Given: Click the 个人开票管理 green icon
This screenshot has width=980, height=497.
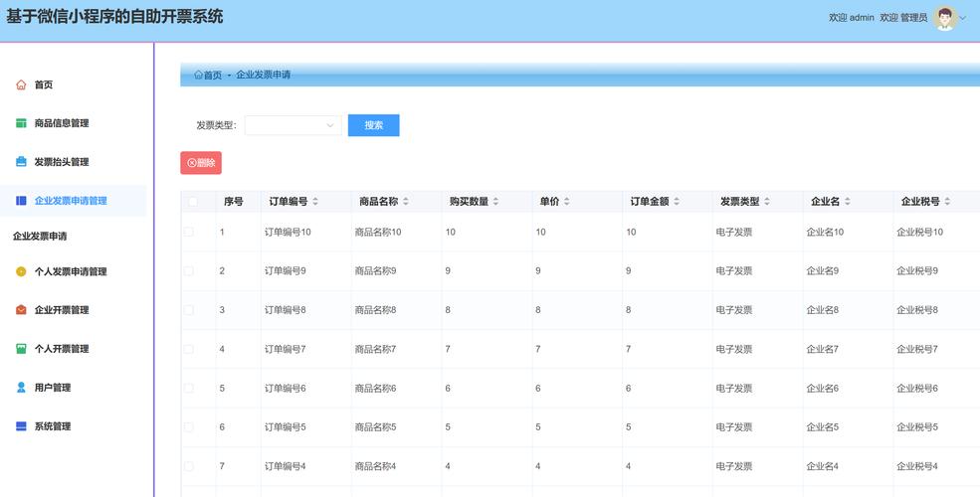Looking at the screenshot, I should pyautogui.click(x=21, y=349).
